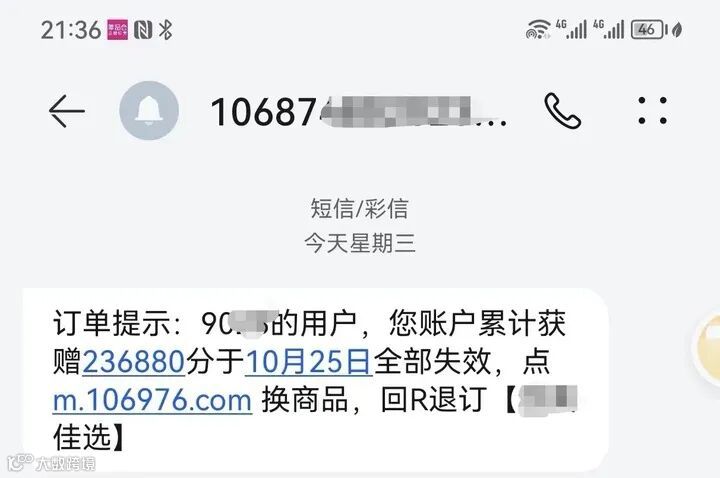The height and width of the screenshot is (478, 720).
Task: Tap the battery level indicator
Action: pyautogui.click(x=648, y=29)
